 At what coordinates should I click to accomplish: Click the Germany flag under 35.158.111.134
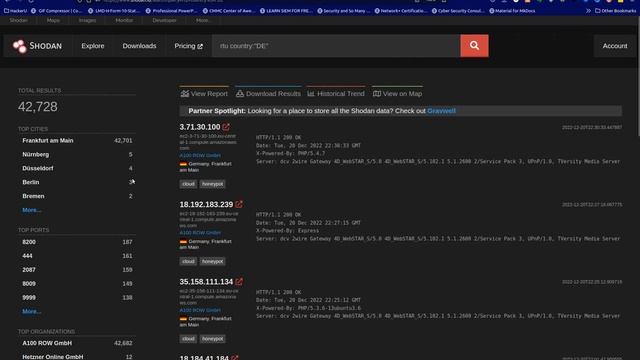[183, 319]
